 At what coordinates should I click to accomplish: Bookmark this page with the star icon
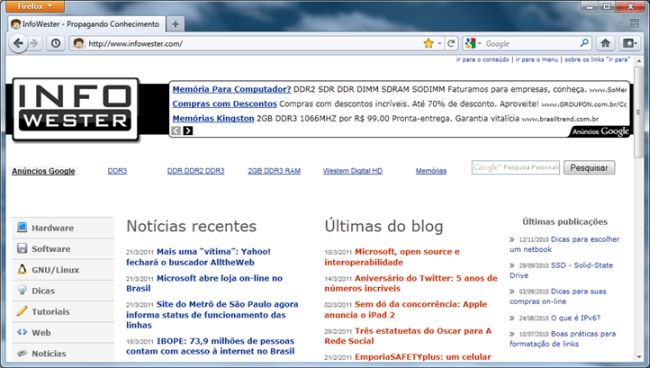[428, 43]
